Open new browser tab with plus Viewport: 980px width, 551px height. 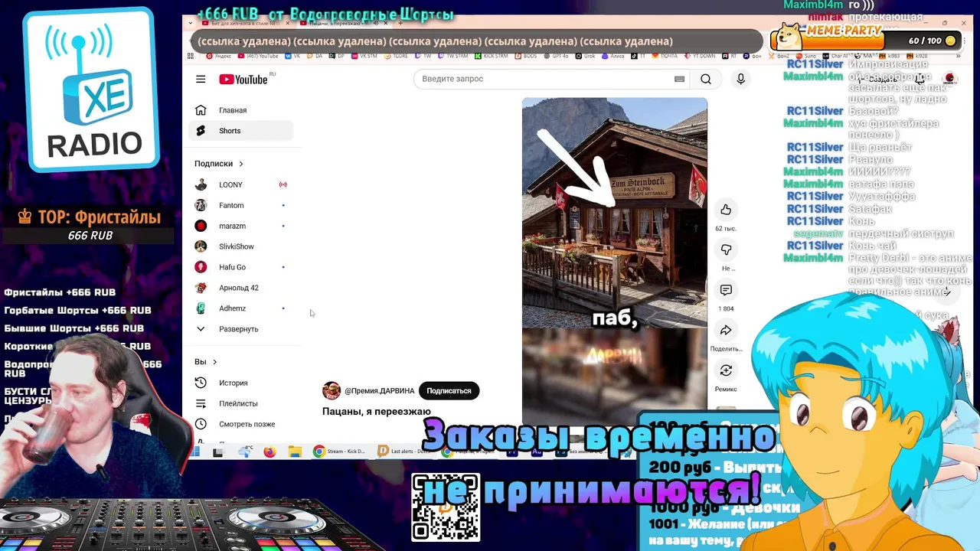point(400,23)
